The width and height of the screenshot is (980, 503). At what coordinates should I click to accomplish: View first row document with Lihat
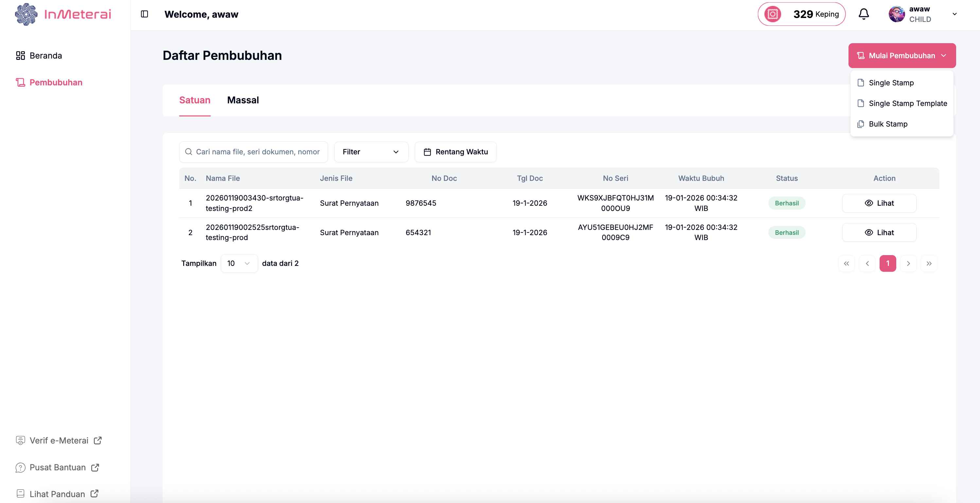[879, 203]
